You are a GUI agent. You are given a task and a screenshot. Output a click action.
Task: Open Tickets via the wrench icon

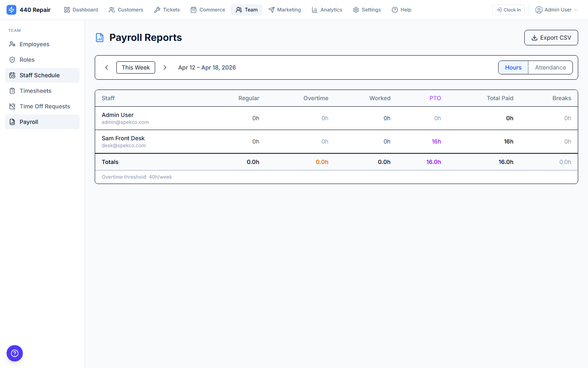tap(156, 9)
